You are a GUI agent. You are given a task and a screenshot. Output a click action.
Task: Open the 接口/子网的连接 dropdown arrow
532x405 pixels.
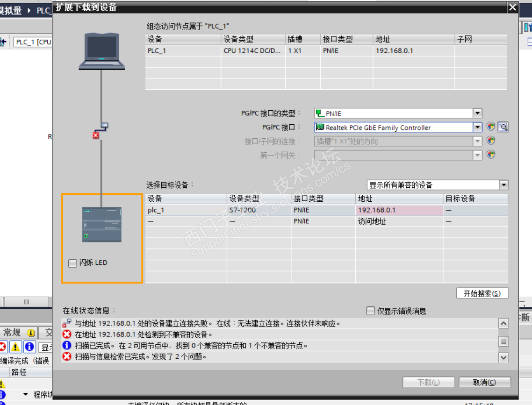click(477, 141)
